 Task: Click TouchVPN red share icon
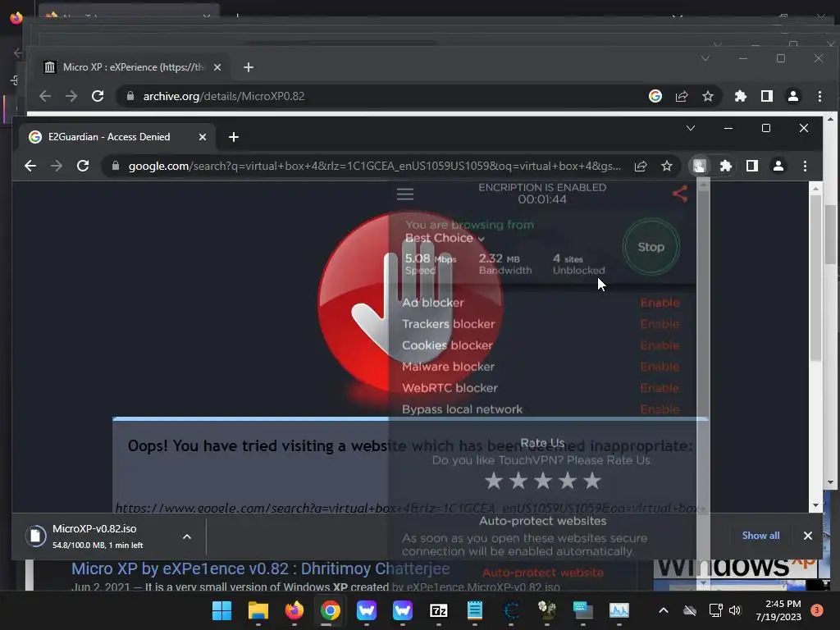680,194
